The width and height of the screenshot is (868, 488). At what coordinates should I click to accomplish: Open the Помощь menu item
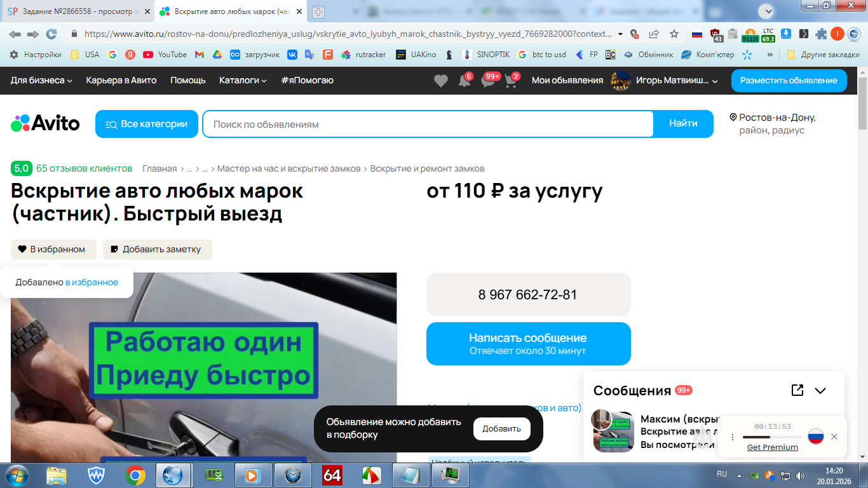pos(188,80)
